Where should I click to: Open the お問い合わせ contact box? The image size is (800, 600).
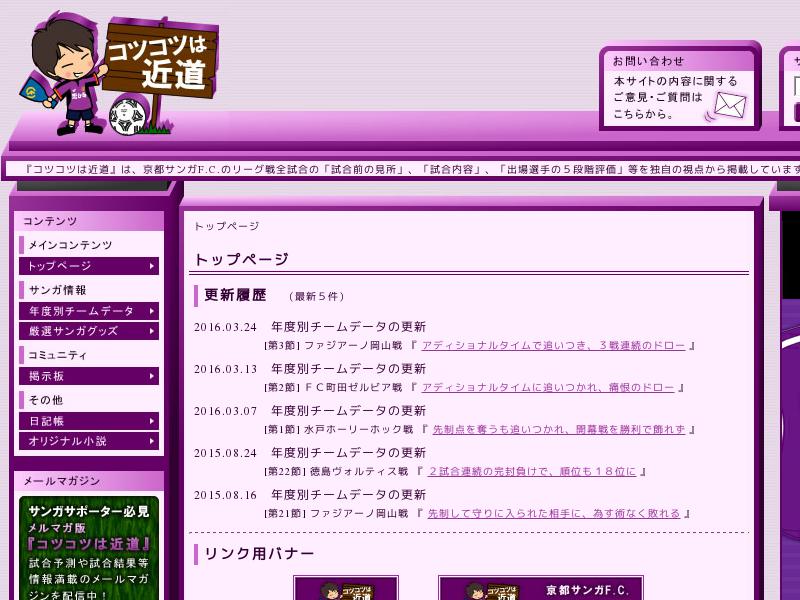tap(679, 86)
